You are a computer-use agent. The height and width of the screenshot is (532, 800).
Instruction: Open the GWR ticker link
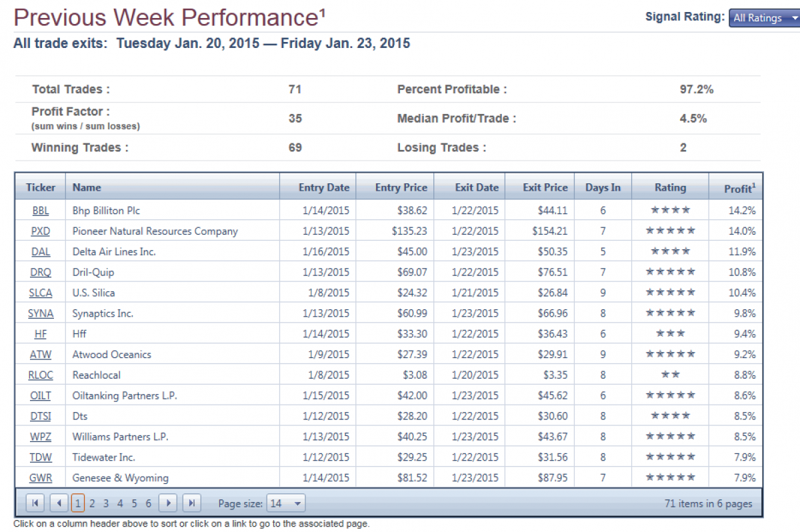pos(41,477)
